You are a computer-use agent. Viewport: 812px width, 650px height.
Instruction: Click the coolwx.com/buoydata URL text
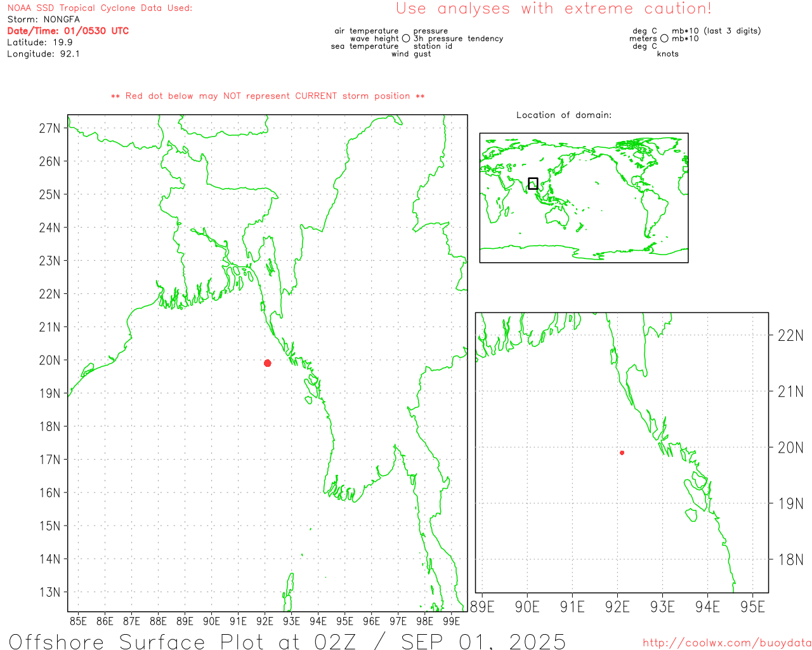tap(727, 643)
